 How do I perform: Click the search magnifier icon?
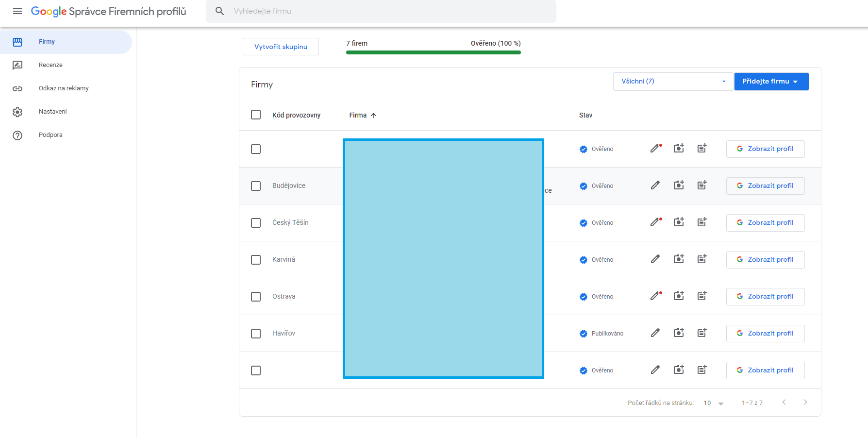219,11
